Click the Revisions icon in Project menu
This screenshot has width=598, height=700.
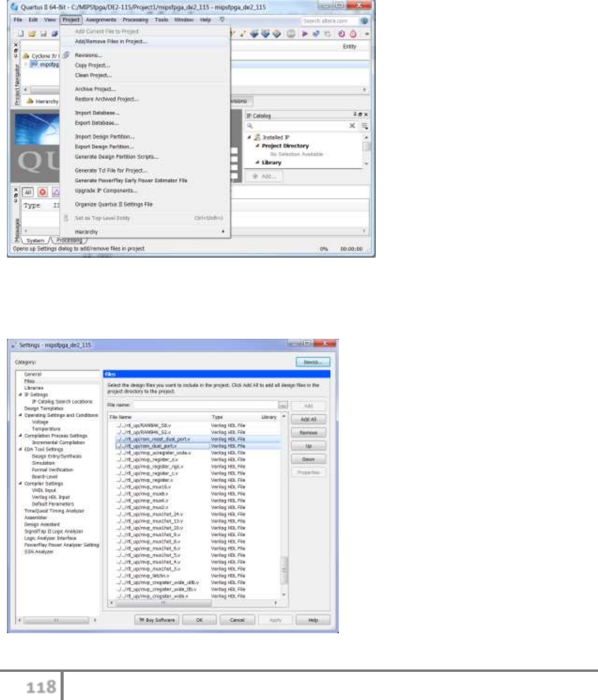(66, 55)
